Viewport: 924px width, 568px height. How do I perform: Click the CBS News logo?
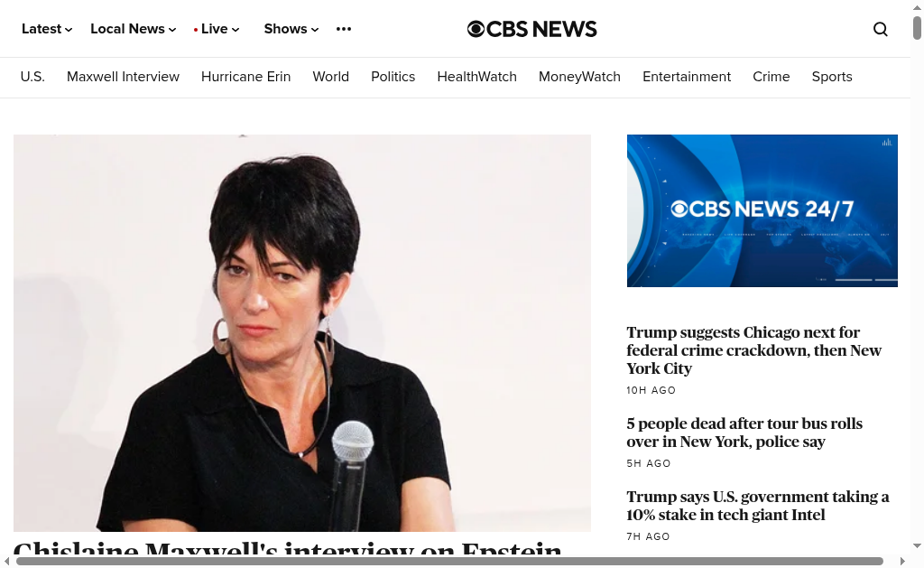tap(531, 29)
